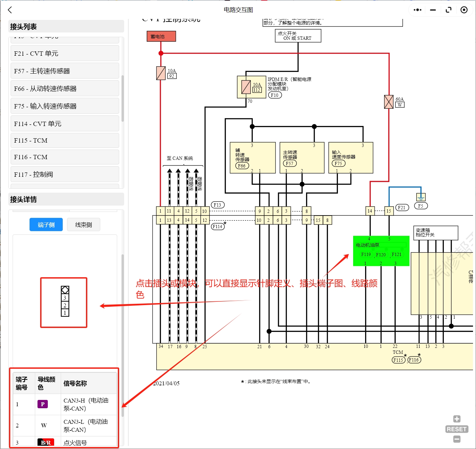476x449 pixels.
Task: Click the battery (蓄电池) block
Action: tap(161, 36)
